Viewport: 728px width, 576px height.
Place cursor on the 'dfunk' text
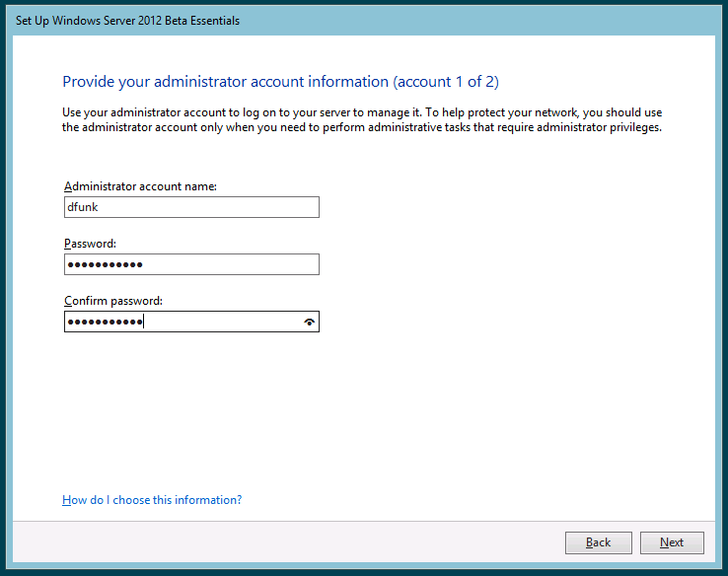tap(82, 207)
